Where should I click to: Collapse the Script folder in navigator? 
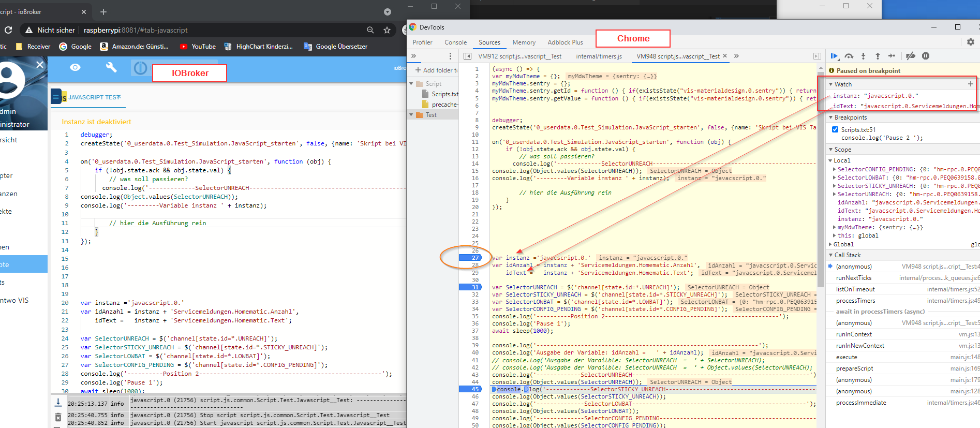coord(411,83)
